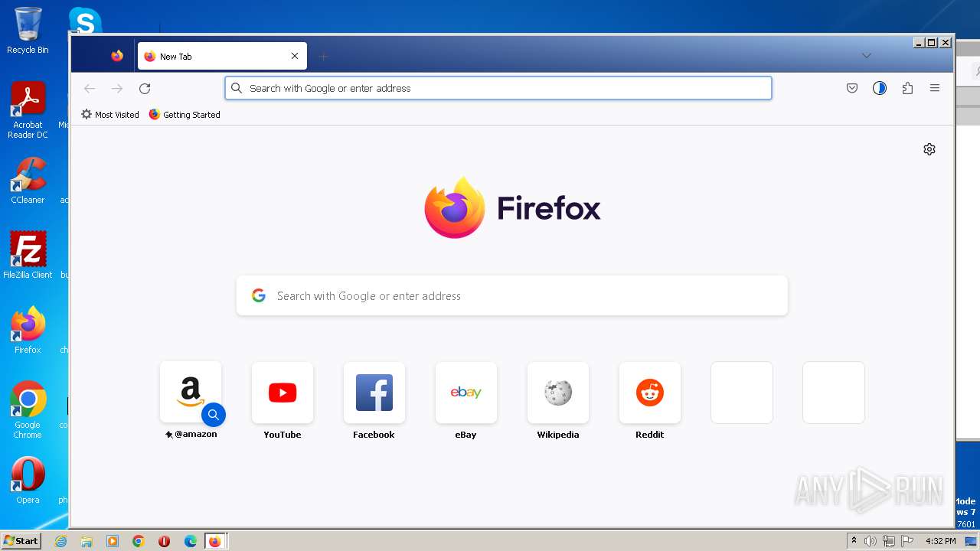
Task: Open Firefox desktop shortcut
Action: (x=28, y=331)
